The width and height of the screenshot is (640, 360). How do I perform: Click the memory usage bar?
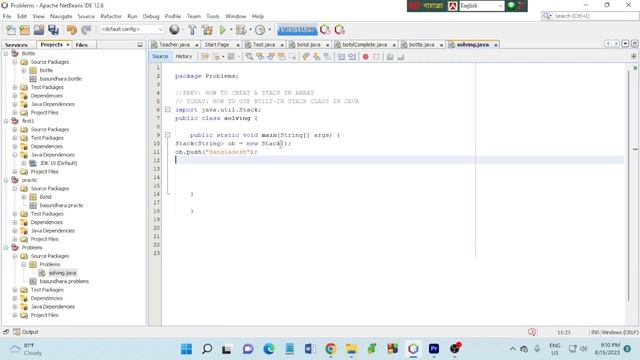coord(297,30)
